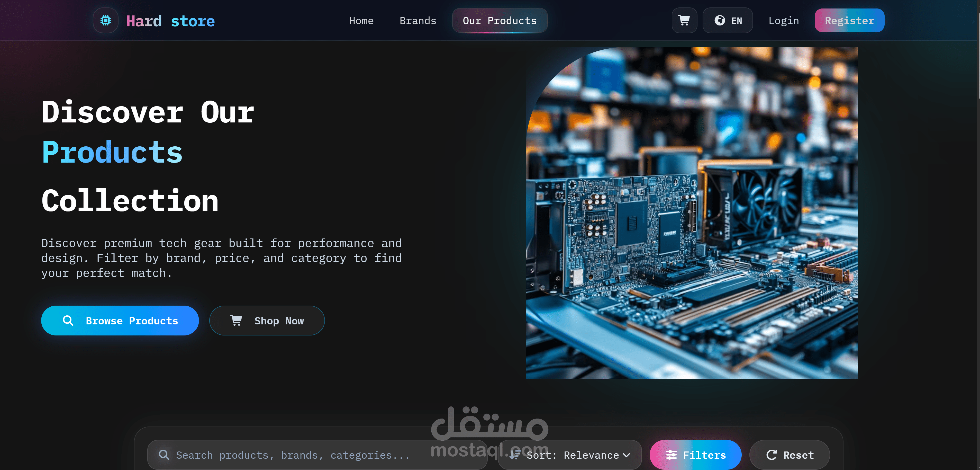Click the chip logo icon
980x470 pixels.
(105, 21)
